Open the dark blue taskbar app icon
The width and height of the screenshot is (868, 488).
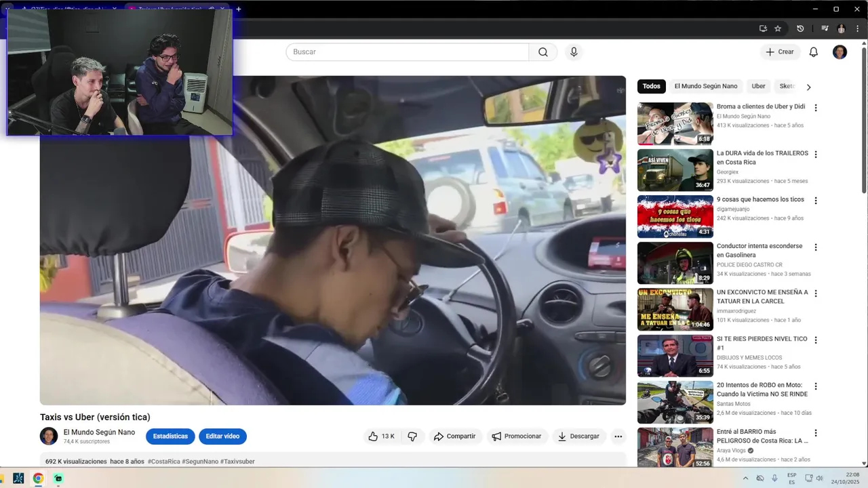tap(18, 478)
